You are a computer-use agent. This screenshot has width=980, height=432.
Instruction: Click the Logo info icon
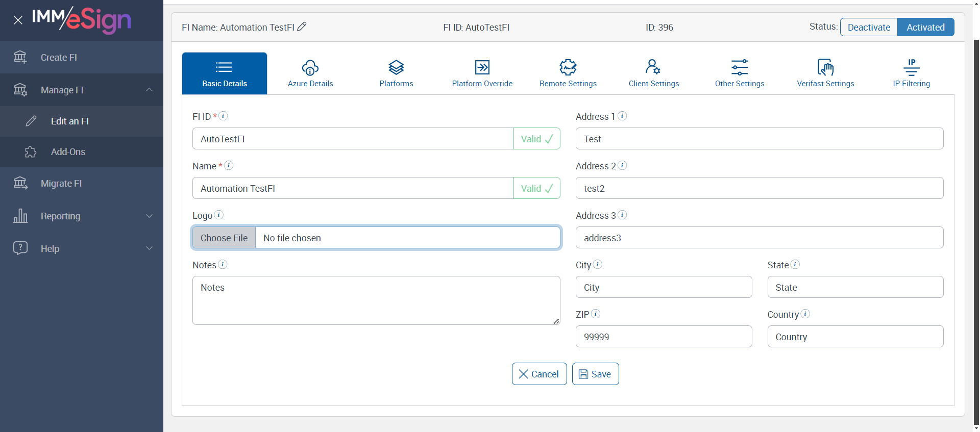[x=218, y=215]
